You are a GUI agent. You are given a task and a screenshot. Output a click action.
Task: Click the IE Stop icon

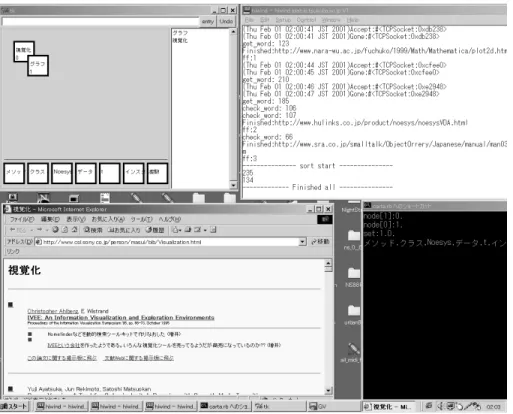[x=55, y=230]
